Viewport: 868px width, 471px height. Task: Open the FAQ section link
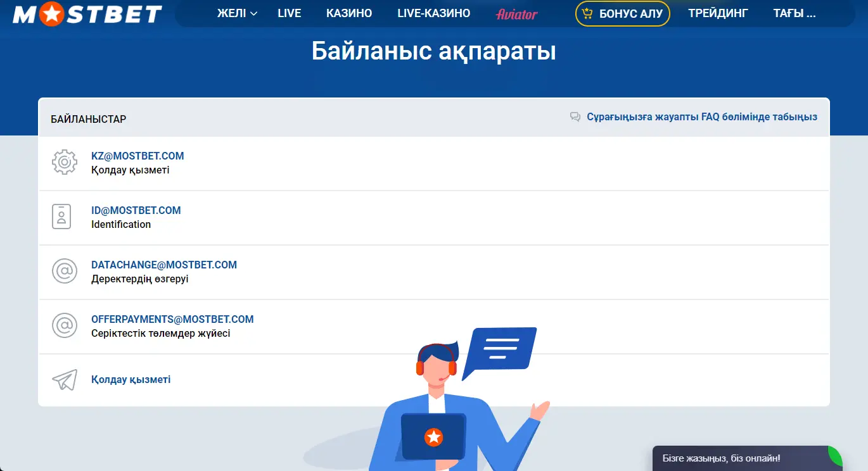[702, 117]
